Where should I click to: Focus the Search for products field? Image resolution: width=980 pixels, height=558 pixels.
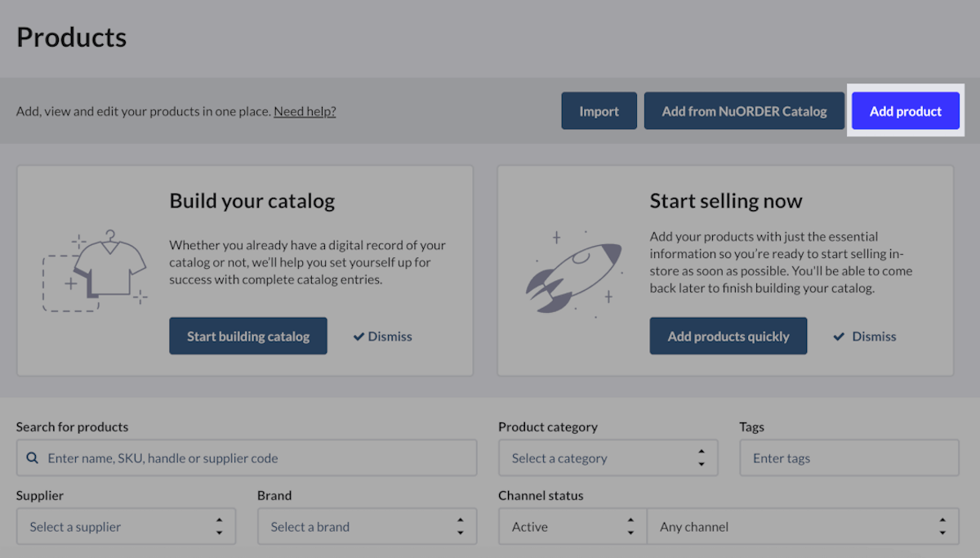[x=253, y=458]
